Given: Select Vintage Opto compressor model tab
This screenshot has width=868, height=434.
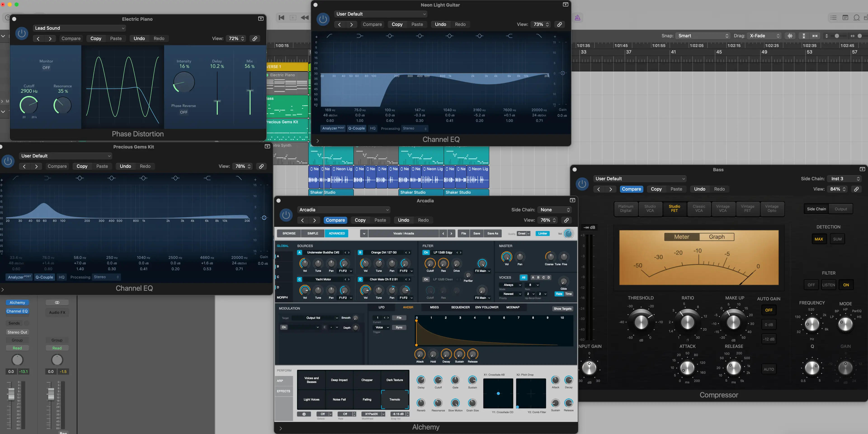Looking at the screenshot, I should (x=772, y=209).
